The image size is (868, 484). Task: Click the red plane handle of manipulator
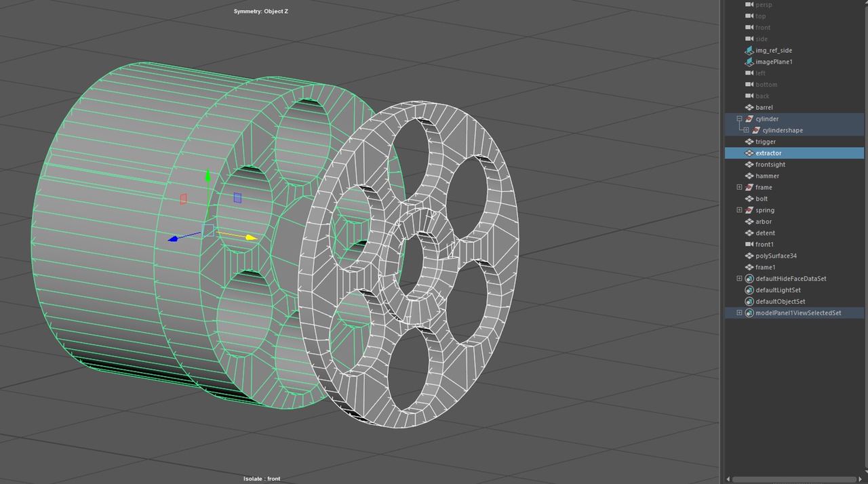tap(183, 199)
